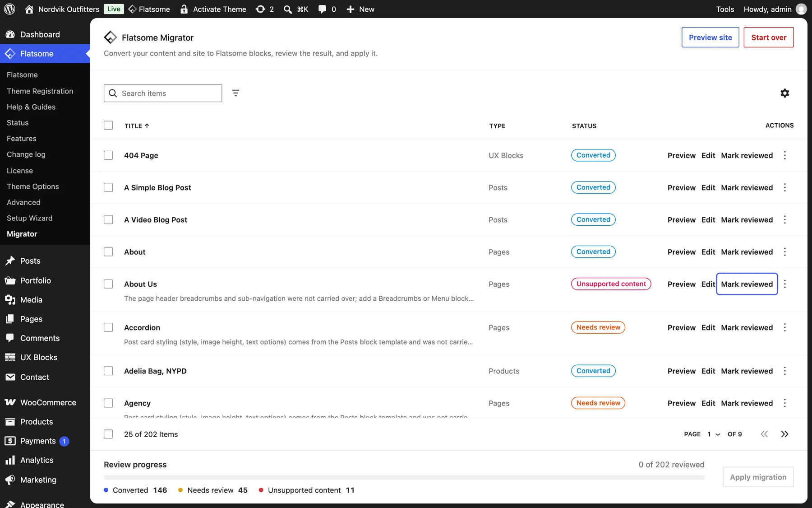Open the Change log submenu item
Screen dimensions: 812x508
coord(26,154)
